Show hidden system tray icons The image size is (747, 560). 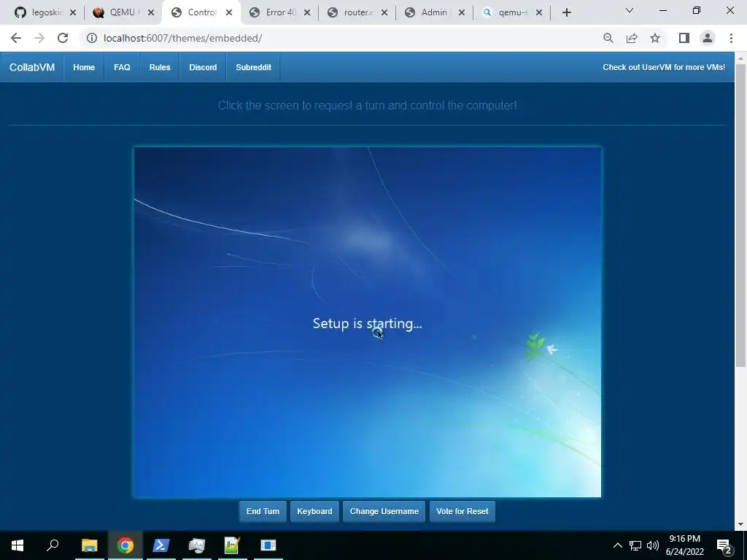point(617,545)
